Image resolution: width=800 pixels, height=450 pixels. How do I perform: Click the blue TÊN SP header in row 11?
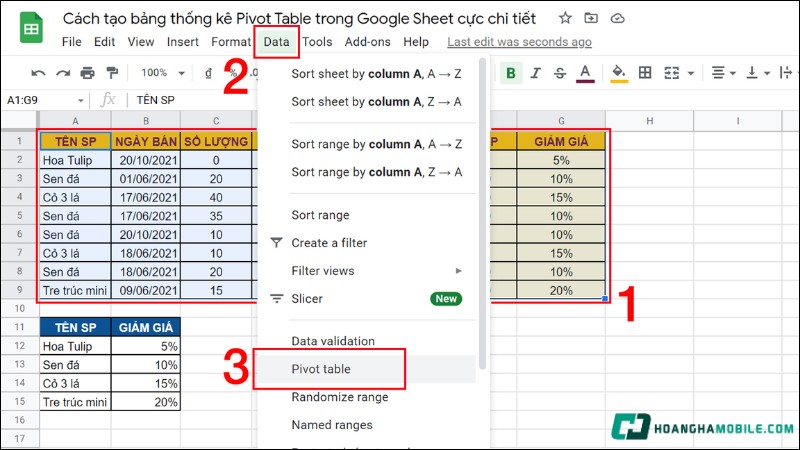[x=75, y=327]
